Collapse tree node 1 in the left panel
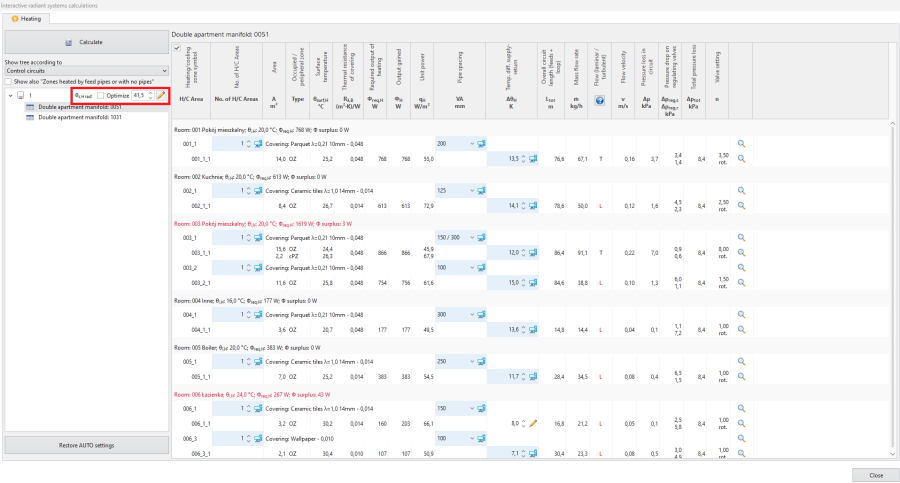This screenshot has height=483, width=900. point(9,96)
